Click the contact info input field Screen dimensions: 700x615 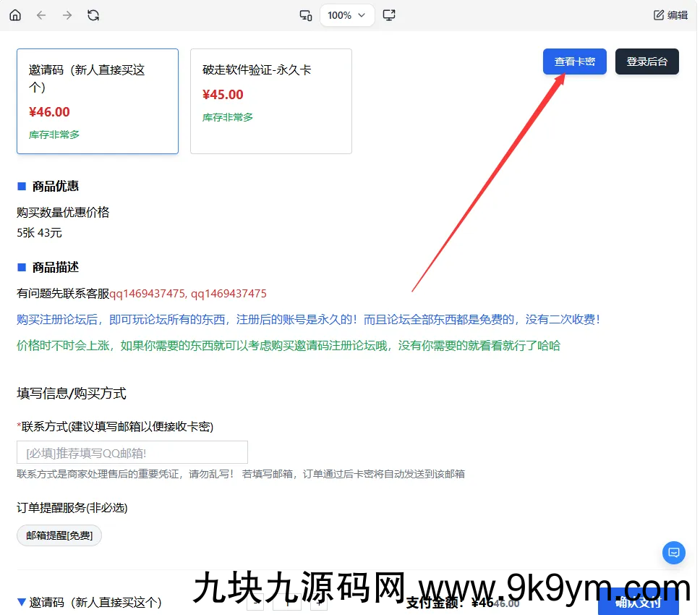(132, 452)
